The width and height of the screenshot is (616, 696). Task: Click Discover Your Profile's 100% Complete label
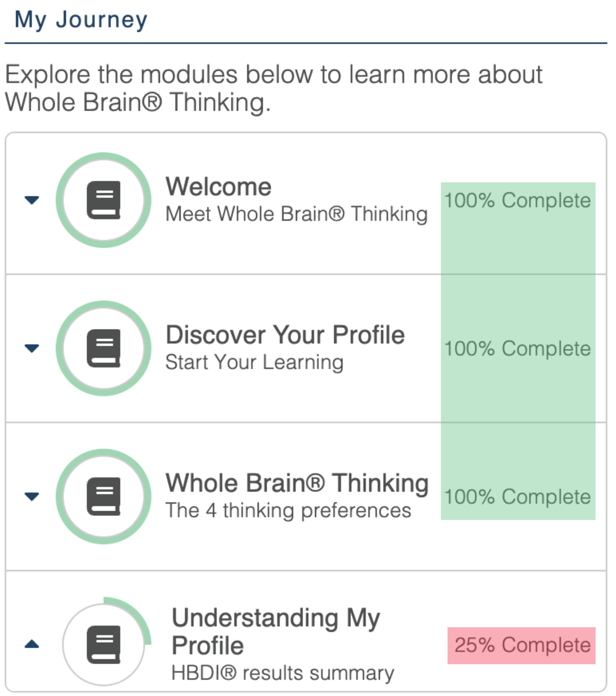[517, 348]
